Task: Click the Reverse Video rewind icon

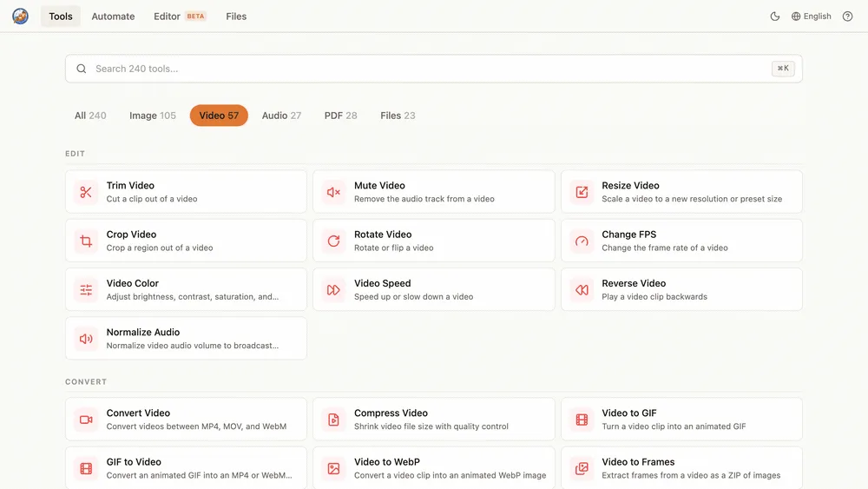Action: (x=582, y=289)
